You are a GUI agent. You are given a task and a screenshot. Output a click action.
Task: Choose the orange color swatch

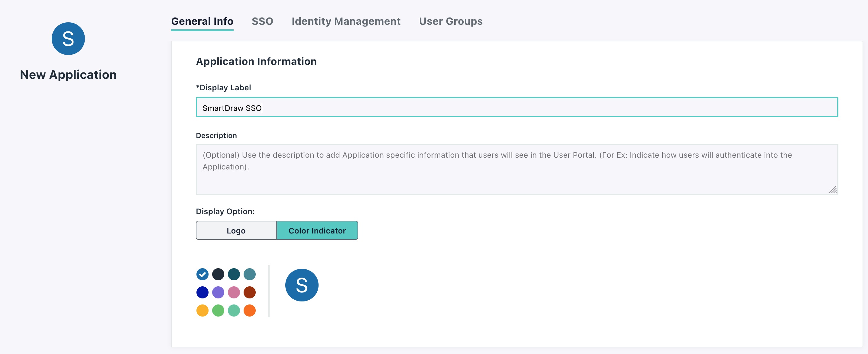click(249, 311)
